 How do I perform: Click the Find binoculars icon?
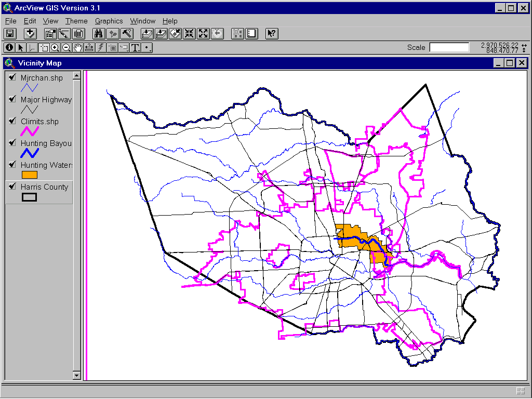pyautogui.click(x=99, y=34)
